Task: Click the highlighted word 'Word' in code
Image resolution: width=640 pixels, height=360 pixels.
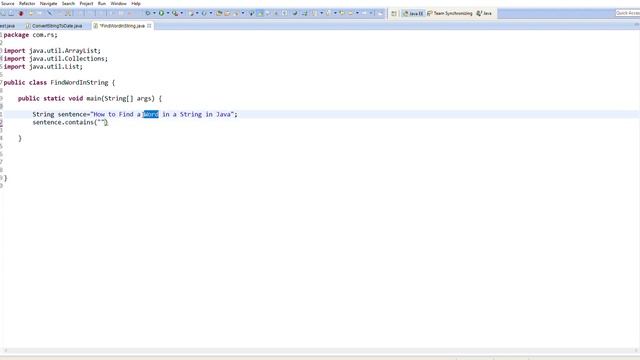Action: 151,114
